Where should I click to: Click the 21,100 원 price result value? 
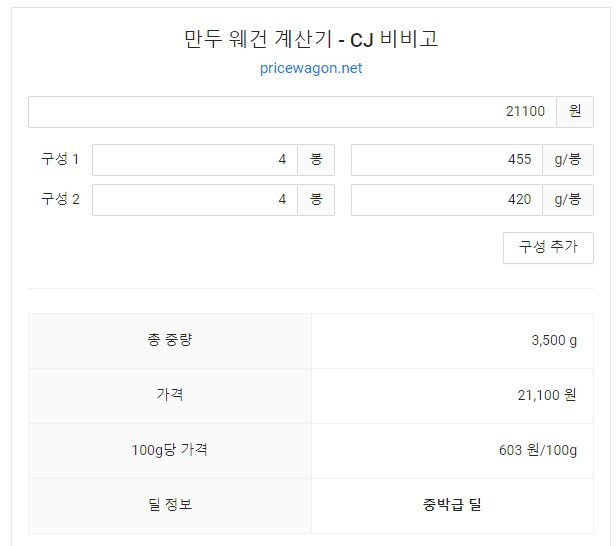tap(547, 395)
